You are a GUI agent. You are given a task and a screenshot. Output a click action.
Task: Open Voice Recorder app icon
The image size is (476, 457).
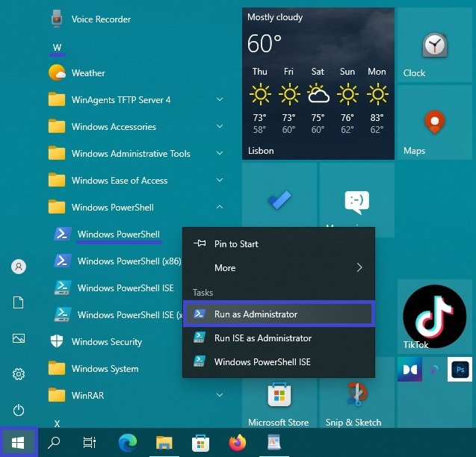(57, 18)
